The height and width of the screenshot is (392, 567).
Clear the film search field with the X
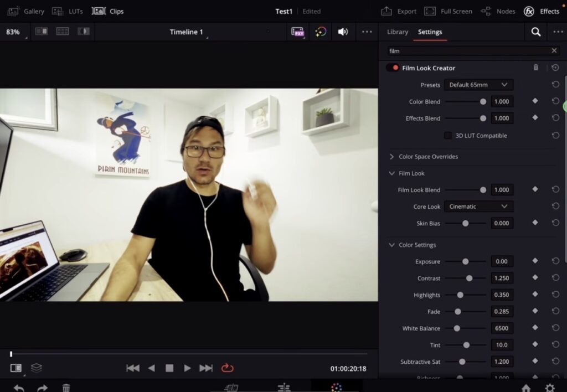[x=554, y=50]
